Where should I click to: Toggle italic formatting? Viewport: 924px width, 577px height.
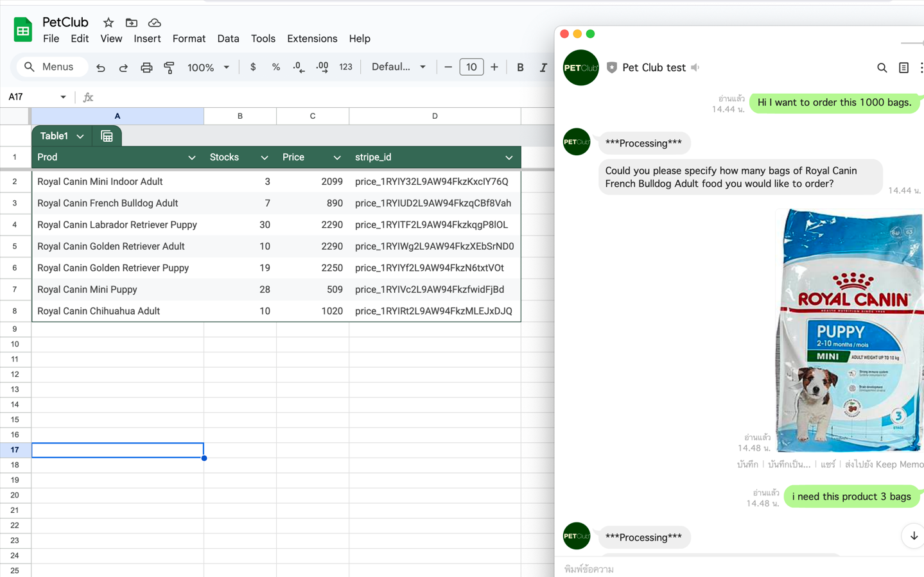(x=543, y=67)
